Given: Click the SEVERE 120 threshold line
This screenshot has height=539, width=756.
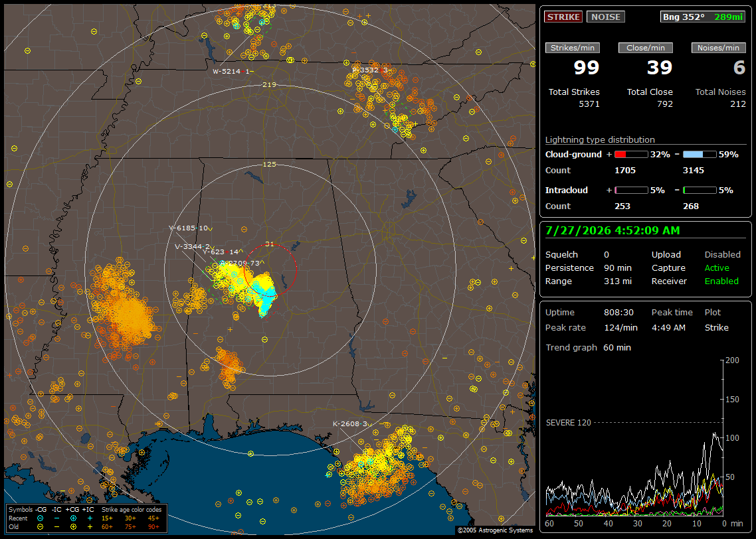Looking at the screenshot, I should (634, 422).
